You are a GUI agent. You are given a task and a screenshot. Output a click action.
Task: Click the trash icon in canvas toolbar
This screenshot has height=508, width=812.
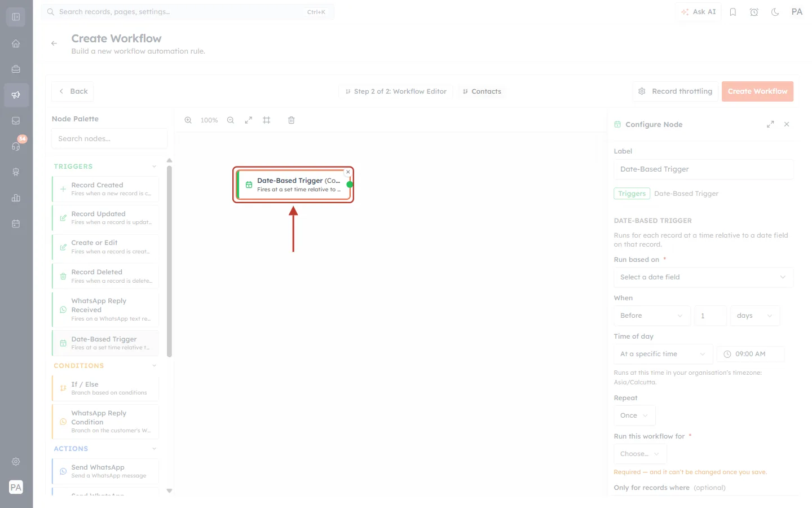pos(292,120)
